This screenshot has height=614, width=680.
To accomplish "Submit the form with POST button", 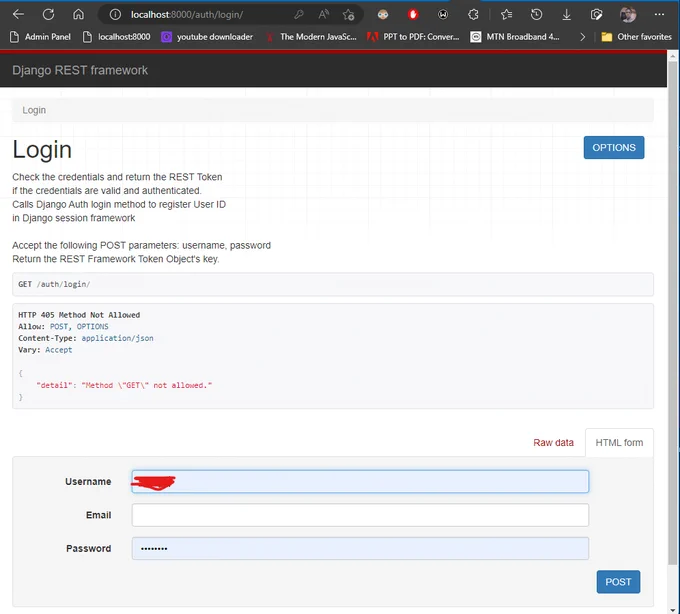I will click(618, 582).
